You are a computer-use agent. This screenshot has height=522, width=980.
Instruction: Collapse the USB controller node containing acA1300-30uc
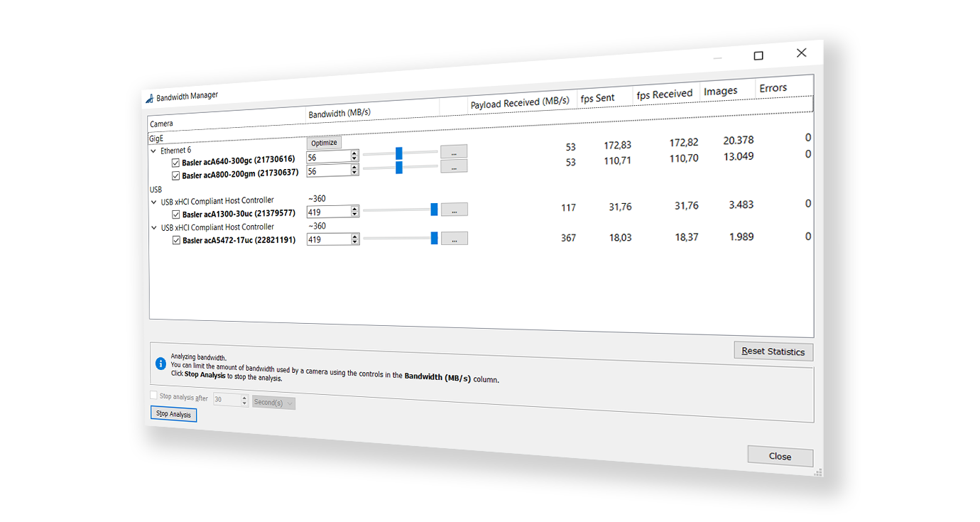pos(153,202)
